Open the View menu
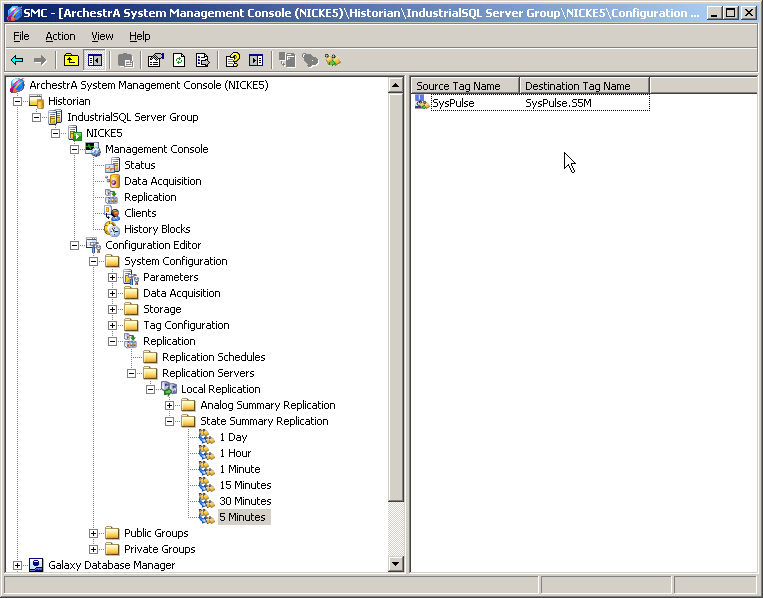The width and height of the screenshot is (763, 598). point(102,36)
